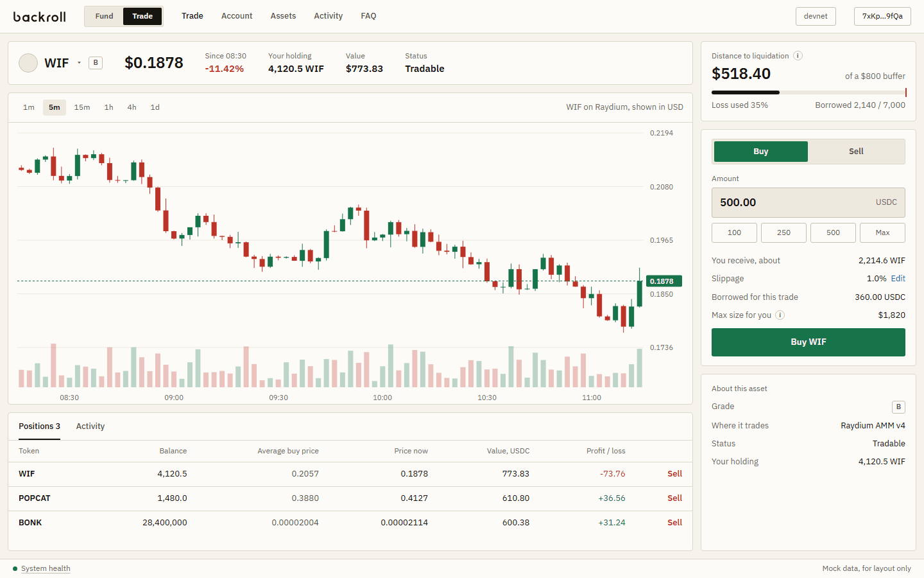This screenshot has width=924, height=578.
Task: Set chart interval to 4h
Action: click(132, 107)
